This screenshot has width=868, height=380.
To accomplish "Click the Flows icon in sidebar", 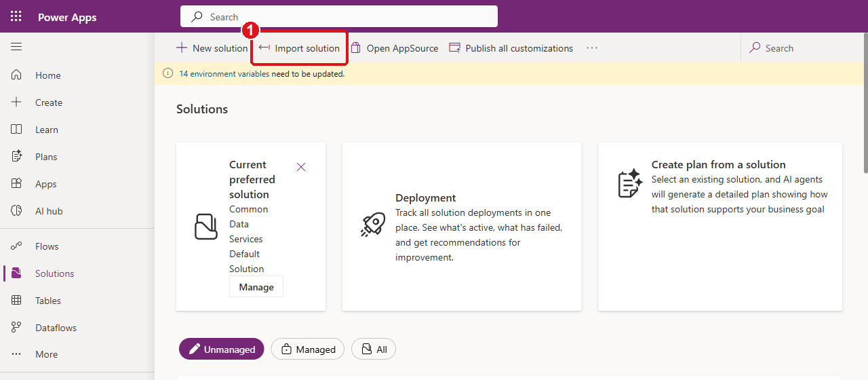I will point(17,246).
